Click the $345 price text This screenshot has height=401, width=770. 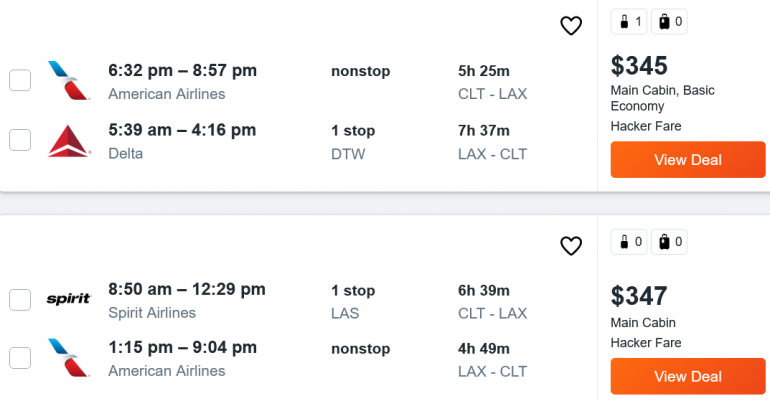[x=639, y=66]
